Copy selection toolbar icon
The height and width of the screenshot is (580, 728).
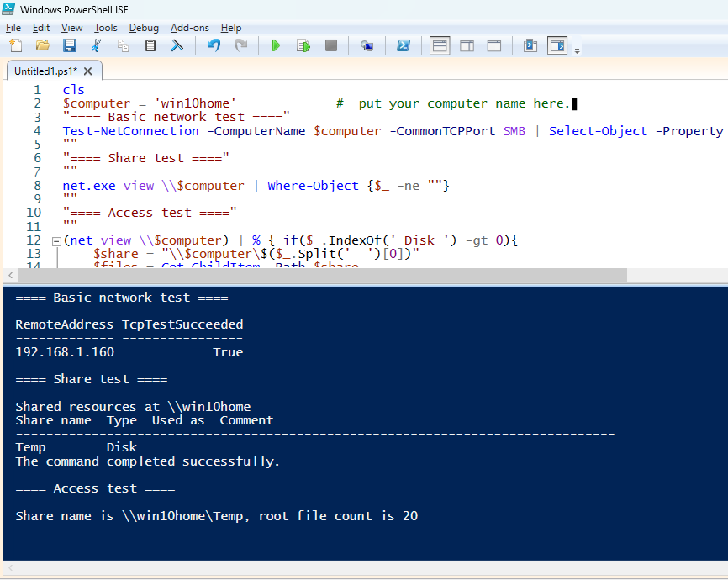(123, 45)
